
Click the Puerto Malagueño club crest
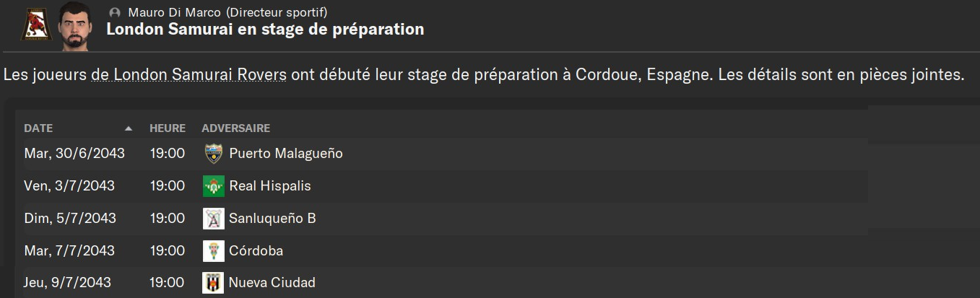[x=213, y=154]
